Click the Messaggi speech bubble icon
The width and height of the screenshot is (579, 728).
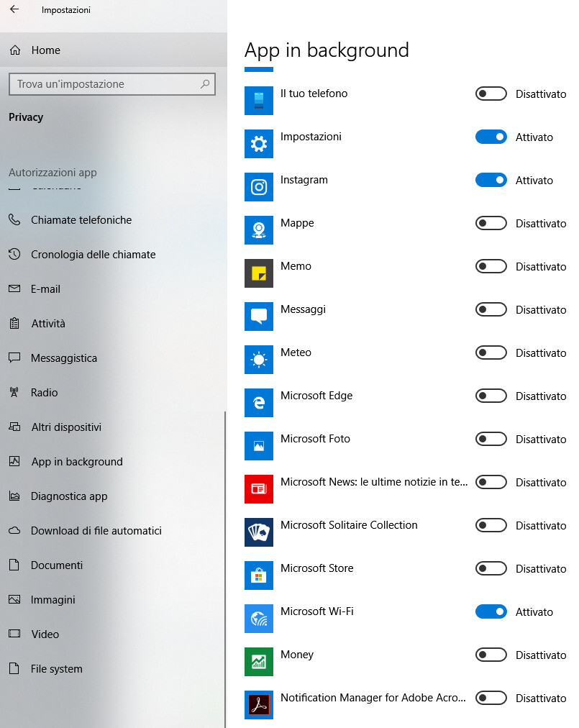point(259,317)
